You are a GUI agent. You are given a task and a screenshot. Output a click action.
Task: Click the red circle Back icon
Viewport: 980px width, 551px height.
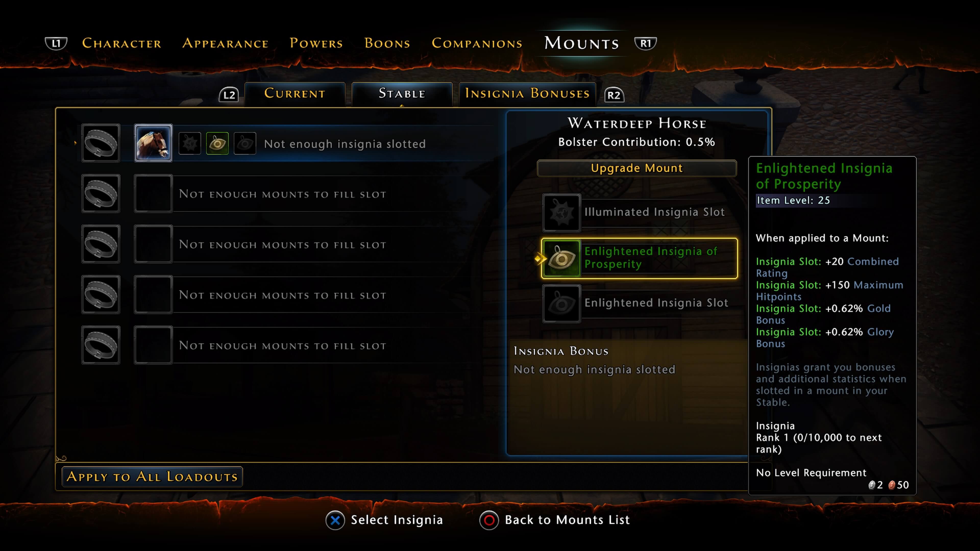[x=489, y=520]
